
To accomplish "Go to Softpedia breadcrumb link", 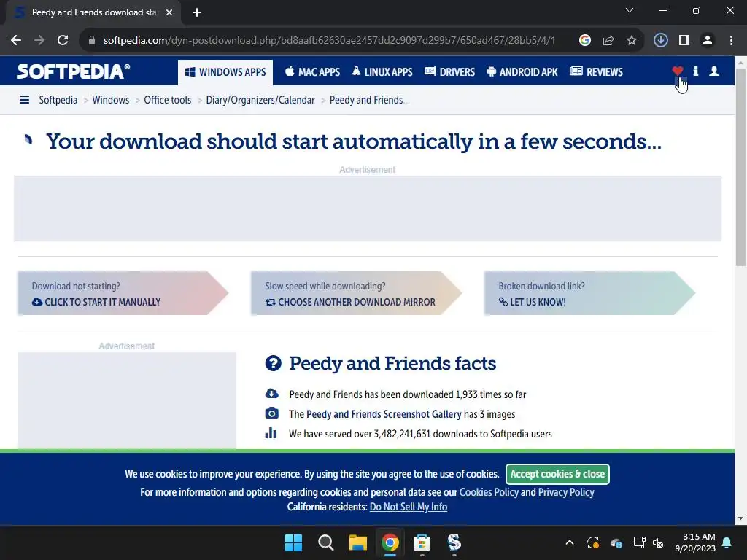I will (x=58, y=100).
